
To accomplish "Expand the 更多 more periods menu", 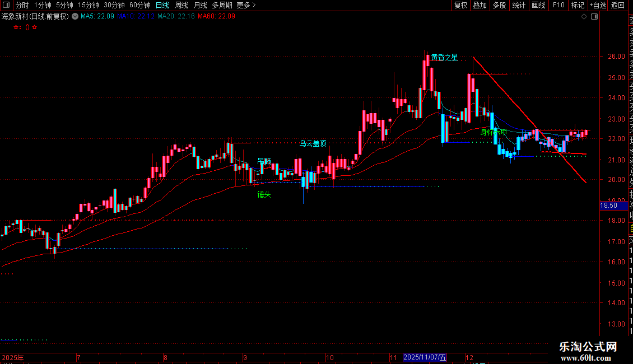I will [246, 5].
